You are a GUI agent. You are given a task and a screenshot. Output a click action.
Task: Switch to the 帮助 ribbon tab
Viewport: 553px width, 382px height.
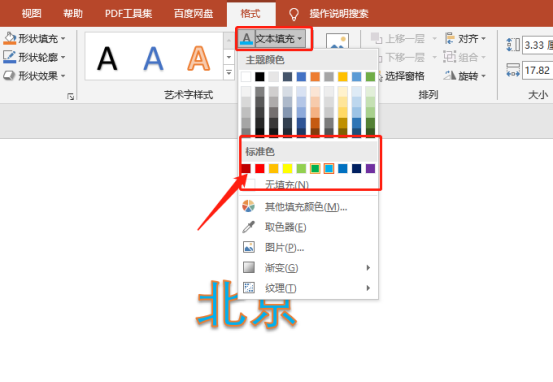[x=73, y=13]
